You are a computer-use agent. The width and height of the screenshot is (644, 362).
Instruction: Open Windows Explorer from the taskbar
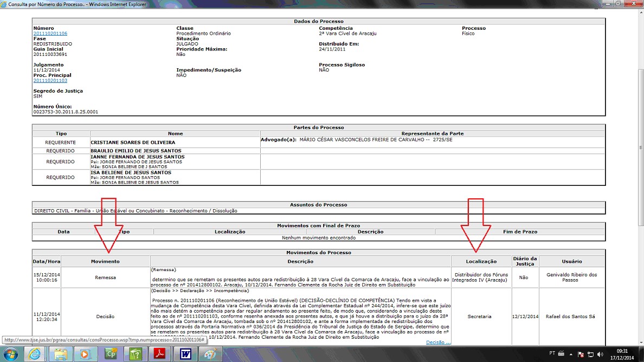click(x=60, y=354)
